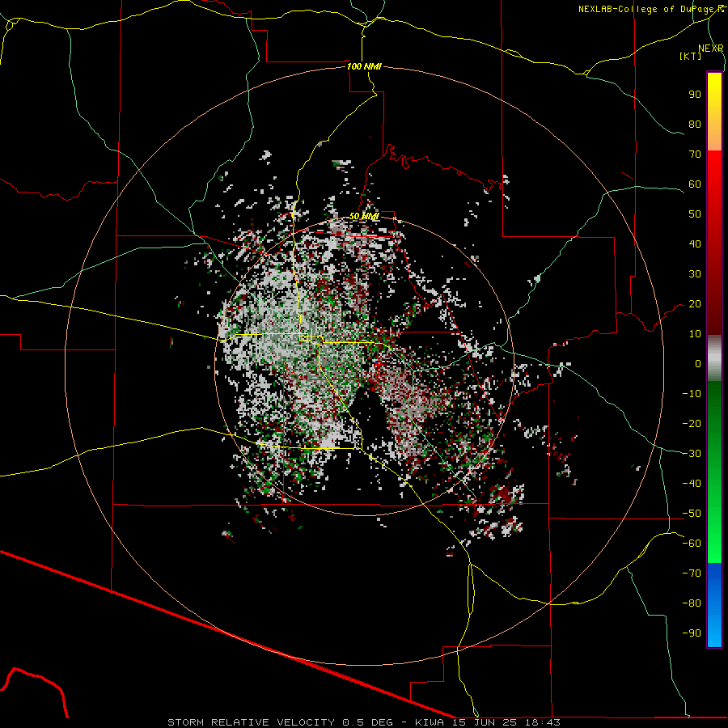Click the 50 NMI range ring label

click(364, 216)
